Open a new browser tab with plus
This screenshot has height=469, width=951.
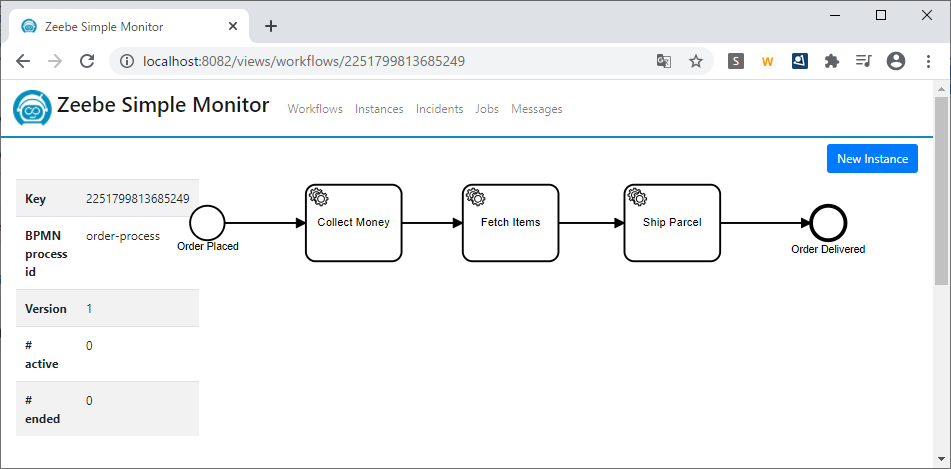point(271,26)
